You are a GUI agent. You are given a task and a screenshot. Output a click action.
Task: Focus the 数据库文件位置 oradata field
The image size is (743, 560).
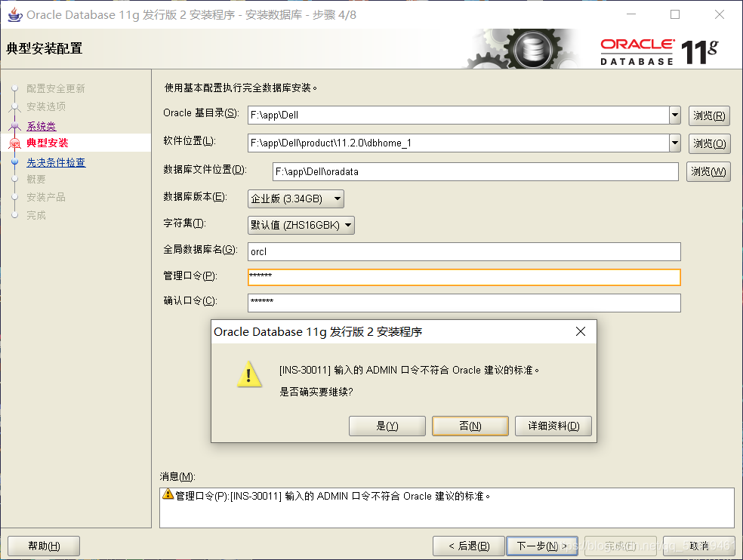click(x=475, y=171)
